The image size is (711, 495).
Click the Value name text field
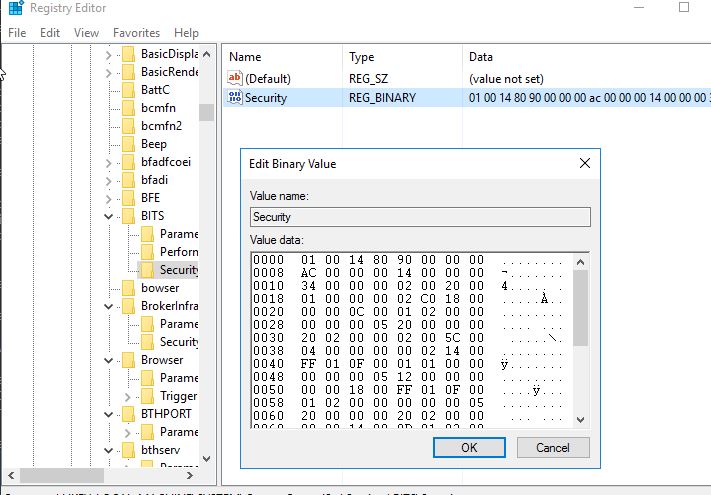(x=420, y=217)
